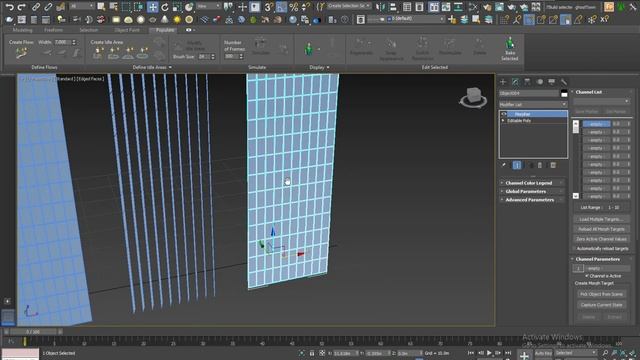Click the Undo arrow icon
This screenshot has width=640, height=360.
9,7
